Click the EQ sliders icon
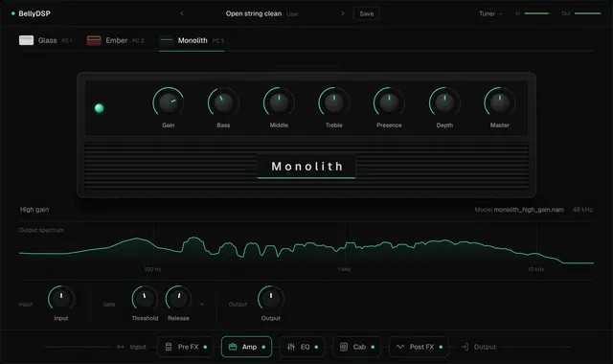Viewport: 613px width, 364px height. coord(291,347)
